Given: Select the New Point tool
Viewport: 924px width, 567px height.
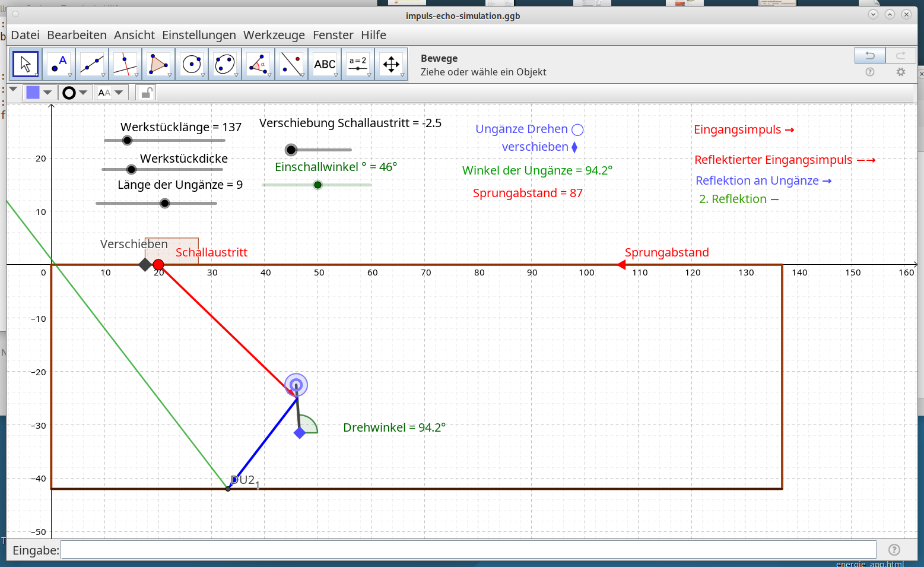Looking at the screenshot, I should coord(59,64).
